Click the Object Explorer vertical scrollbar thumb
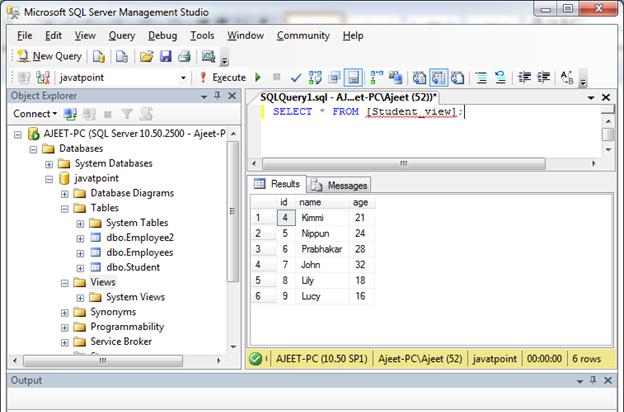Screen dimensions: 624x412 (x=232, y=211)
